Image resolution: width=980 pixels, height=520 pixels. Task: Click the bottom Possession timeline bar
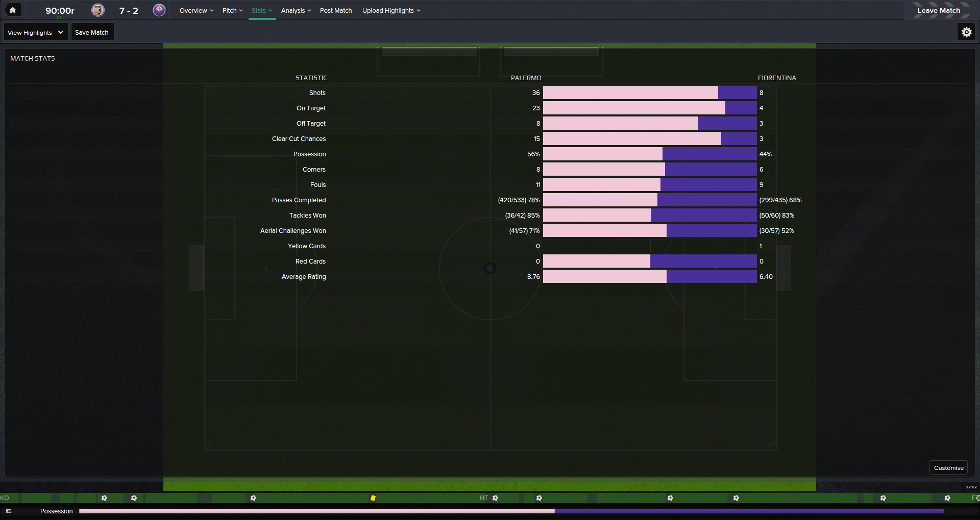pyautogui.click(x=510, y=511)
